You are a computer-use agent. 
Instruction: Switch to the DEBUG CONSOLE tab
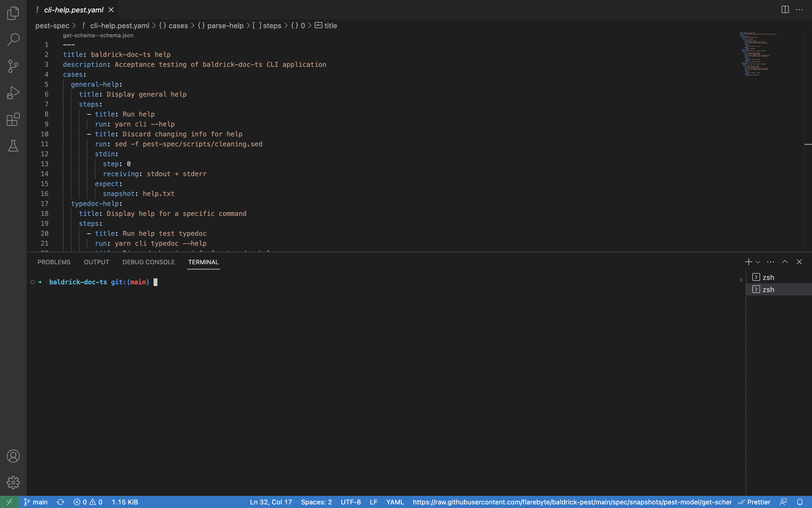149,262
